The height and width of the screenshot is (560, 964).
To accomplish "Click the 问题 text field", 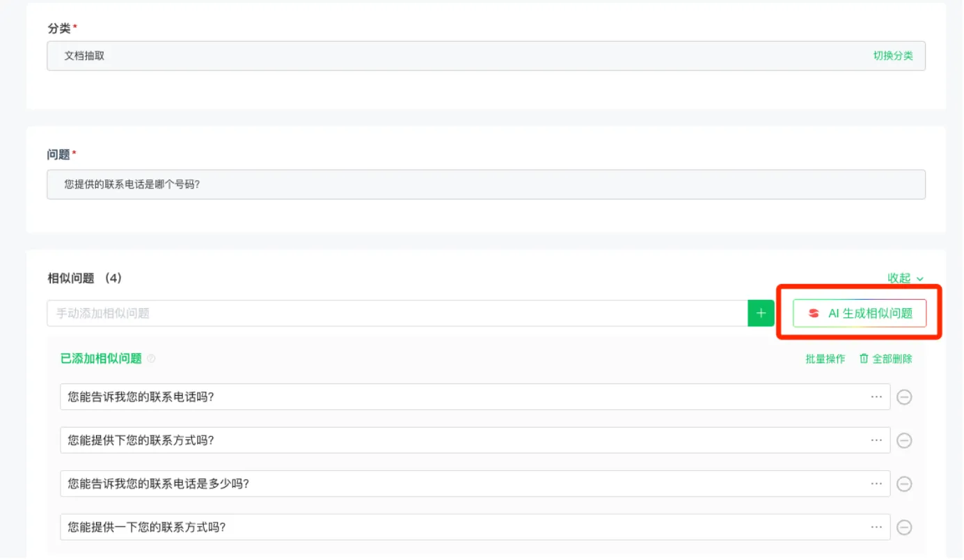I will pyautogui.click(x=486, y=184).
